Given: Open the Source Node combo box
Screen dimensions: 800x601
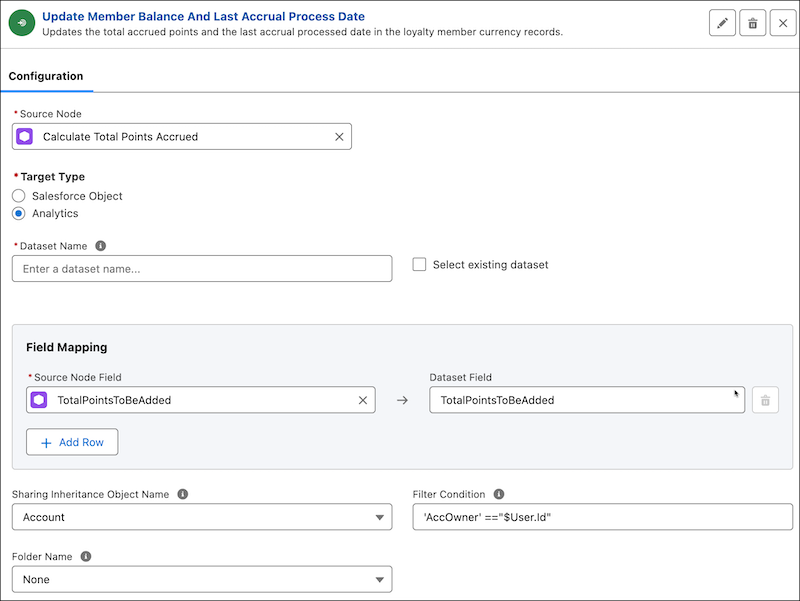Looking at the screenshot, I should [182, 136].
